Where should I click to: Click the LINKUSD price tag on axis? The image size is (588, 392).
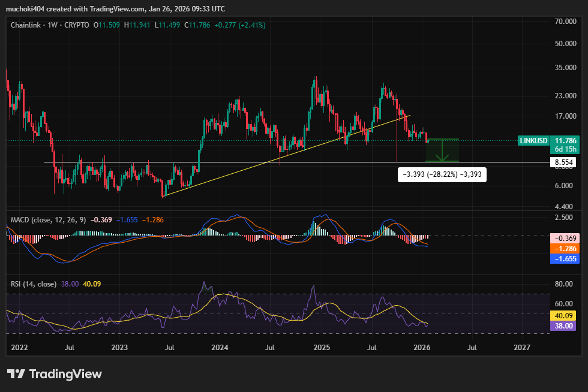[x=533, y=141]
